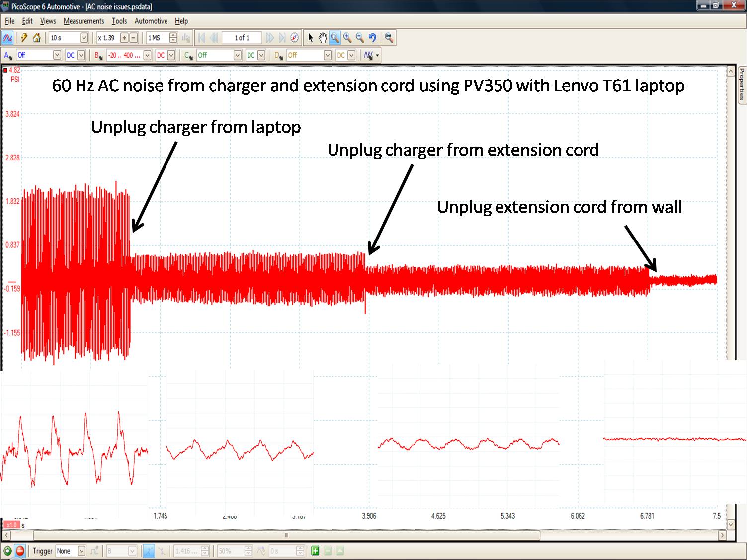Open Channel C DC coupling dropdown
This screenshot has height=560, width=747.
click(x=261, y=55)
